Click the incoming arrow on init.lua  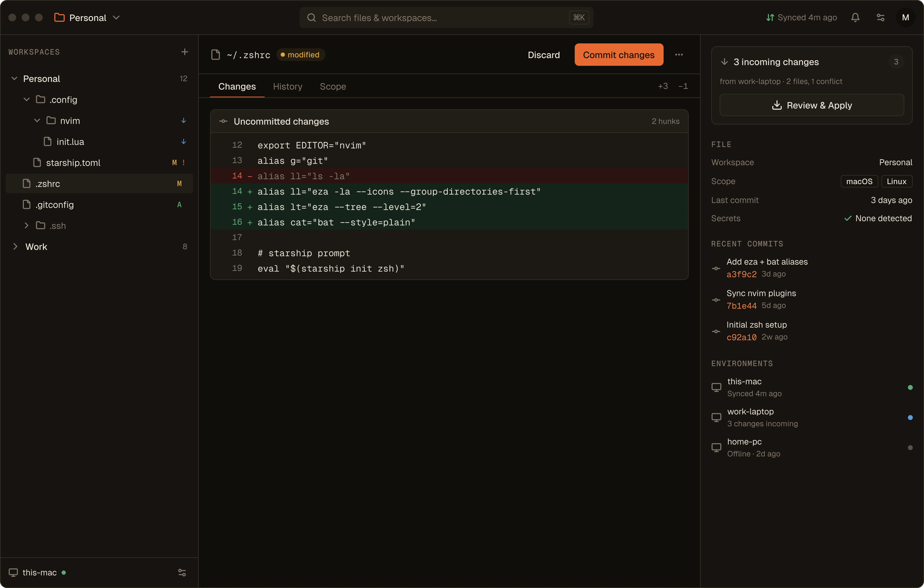tap(183, 142)
